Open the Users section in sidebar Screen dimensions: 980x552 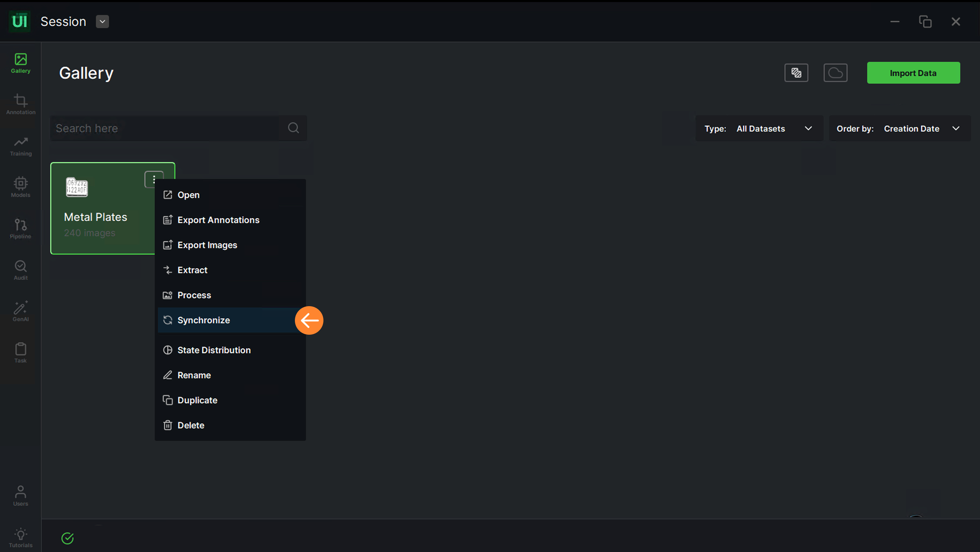tap(20, 495)
